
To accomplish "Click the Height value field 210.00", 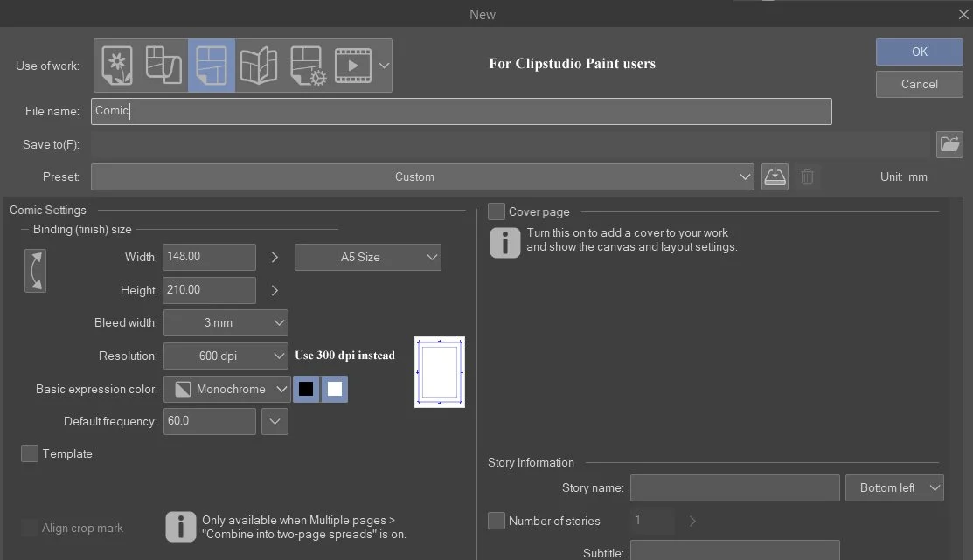I will click(x=209, y=290).
